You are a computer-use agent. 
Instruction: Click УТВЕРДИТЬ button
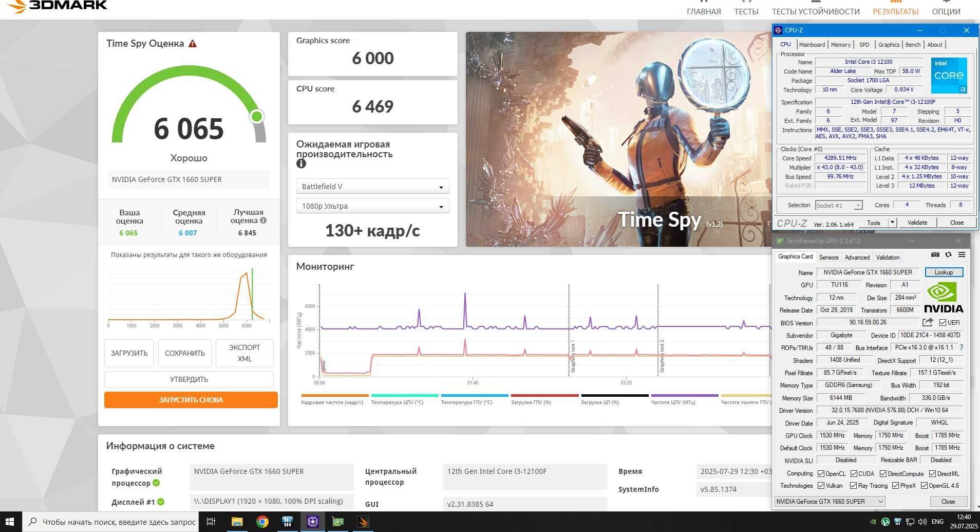tap(189, 379)
